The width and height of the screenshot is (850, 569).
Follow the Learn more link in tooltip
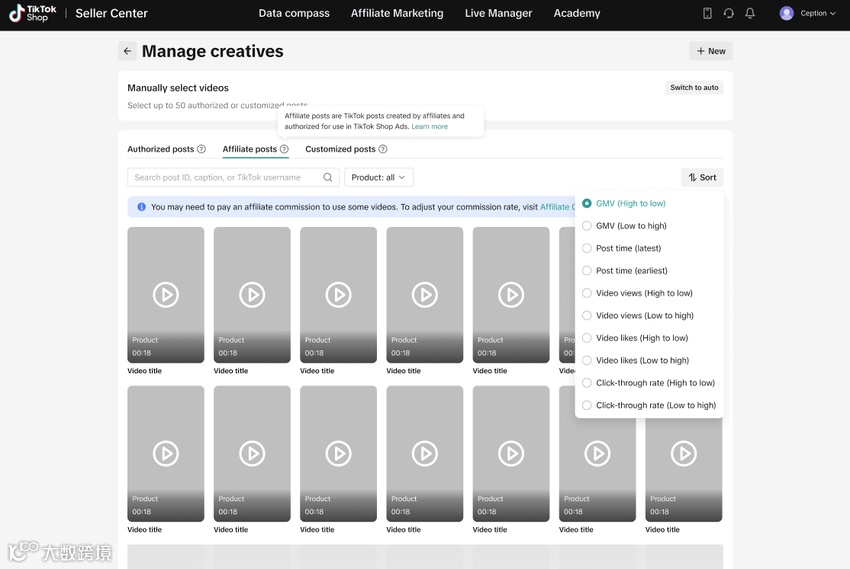[x=429, y=127]
